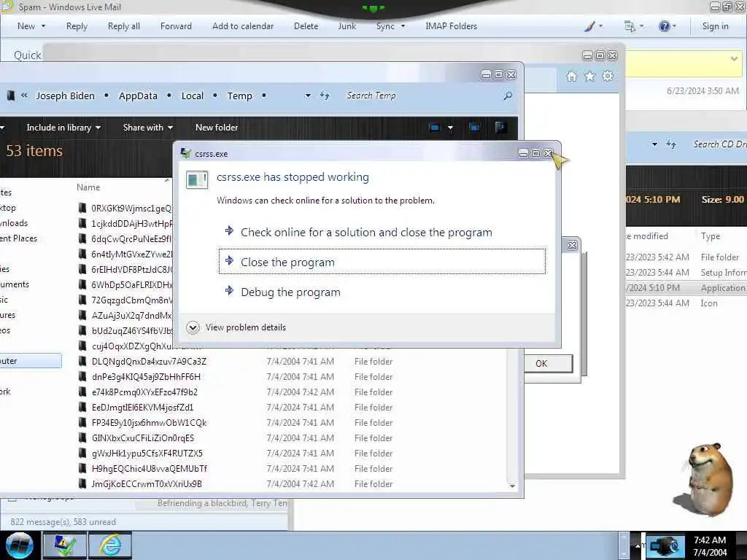
Task: Click folder icon beside 0RXGKt9Wjmsc1geQ
Action: pos(83,208)
